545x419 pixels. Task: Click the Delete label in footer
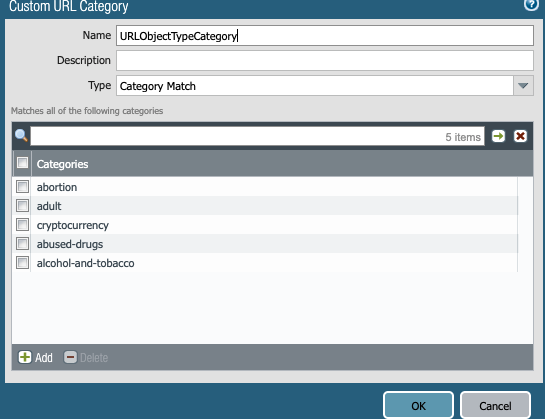tap(94, 357)
